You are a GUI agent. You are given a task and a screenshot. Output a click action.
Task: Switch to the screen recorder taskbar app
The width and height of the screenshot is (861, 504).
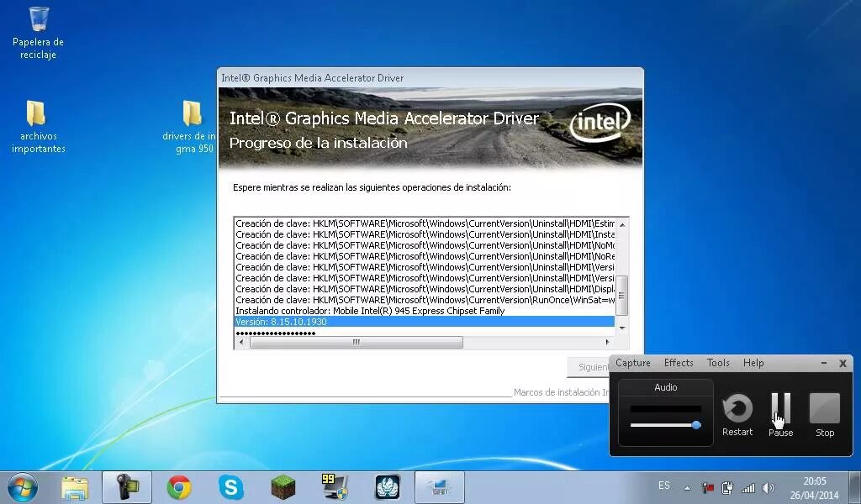pyautogui.click(x=127, y=487)
